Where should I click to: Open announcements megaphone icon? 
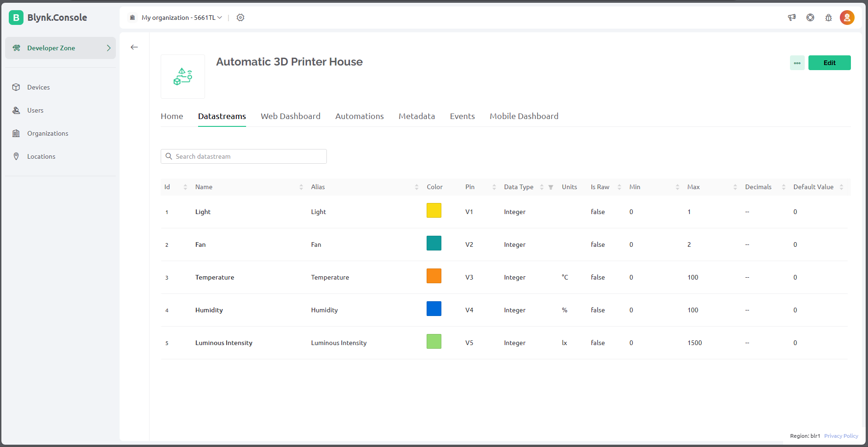tap(792, 18)
